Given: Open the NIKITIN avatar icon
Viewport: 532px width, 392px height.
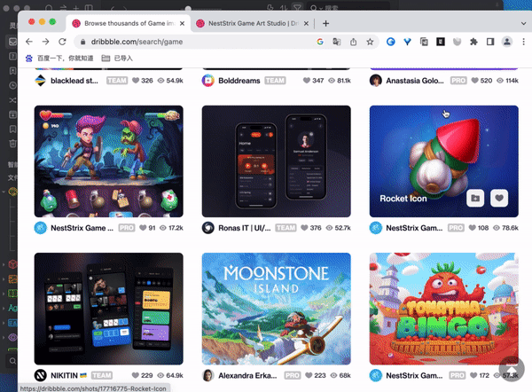Looking at the screenshot, I should 41,375.
